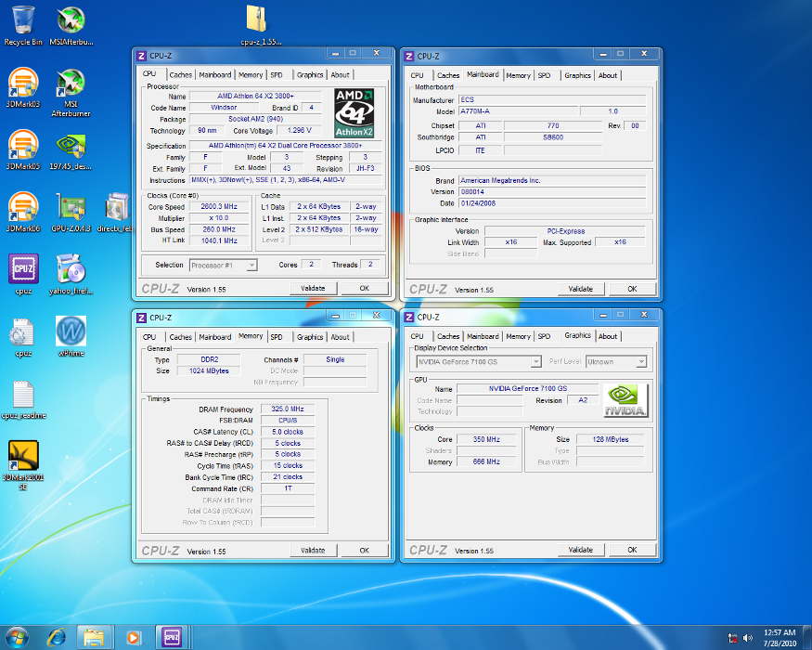Click the NVIDIA logo in Graphics window
Image resolution: width=812 pixels, height=650 pixels.
[x=625, y=400]
